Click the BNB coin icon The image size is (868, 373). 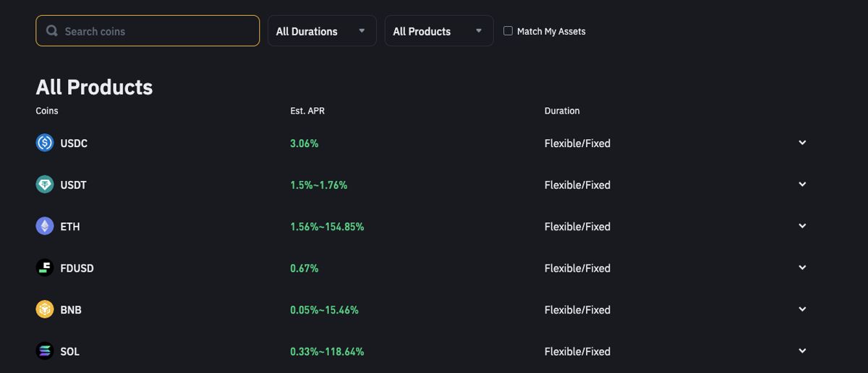[45, 309]
